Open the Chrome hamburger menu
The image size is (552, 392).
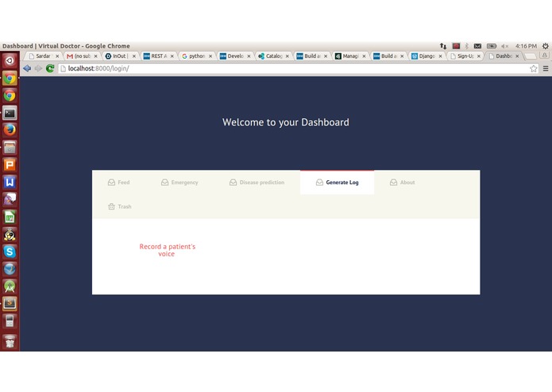point(546,68)
